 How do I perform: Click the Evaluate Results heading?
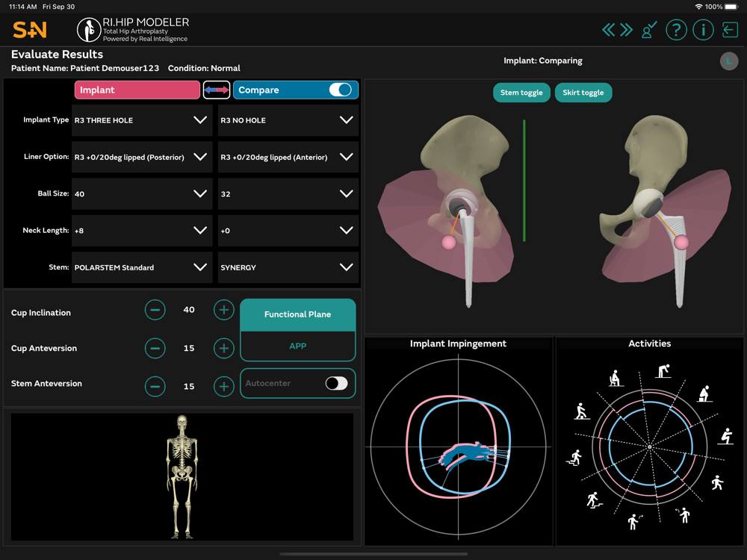pos(58,55)
